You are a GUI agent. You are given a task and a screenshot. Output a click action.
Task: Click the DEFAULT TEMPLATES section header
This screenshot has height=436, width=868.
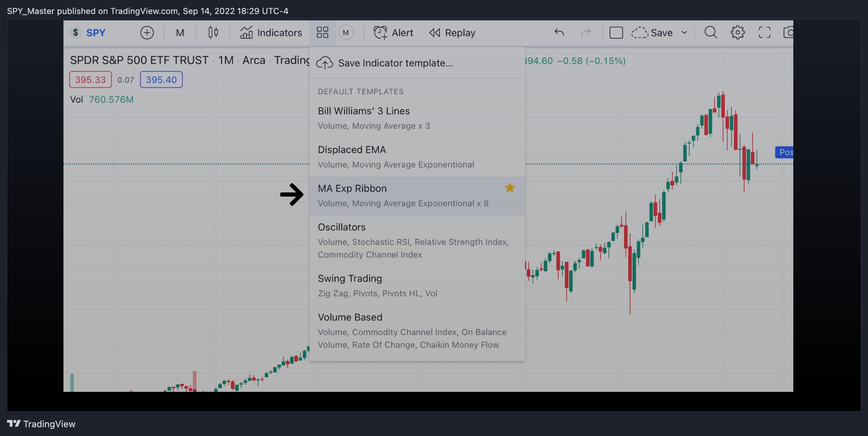tap(361, 91)
